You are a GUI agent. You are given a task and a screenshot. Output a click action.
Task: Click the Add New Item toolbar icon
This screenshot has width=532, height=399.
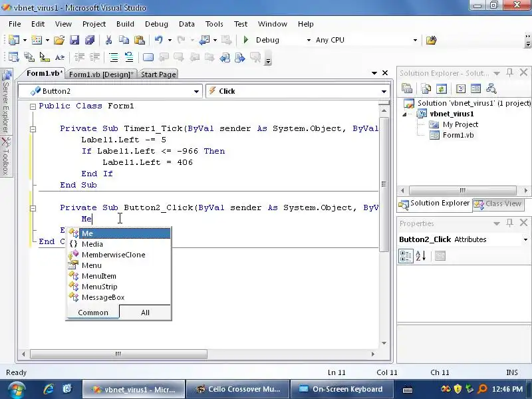pyautogui.click(x=37, y=40)
